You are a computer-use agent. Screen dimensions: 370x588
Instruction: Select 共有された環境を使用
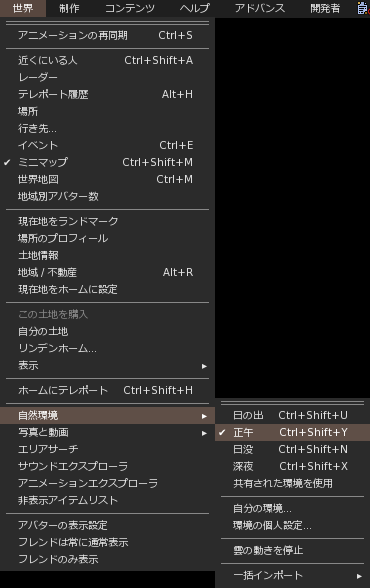(292, 483)
